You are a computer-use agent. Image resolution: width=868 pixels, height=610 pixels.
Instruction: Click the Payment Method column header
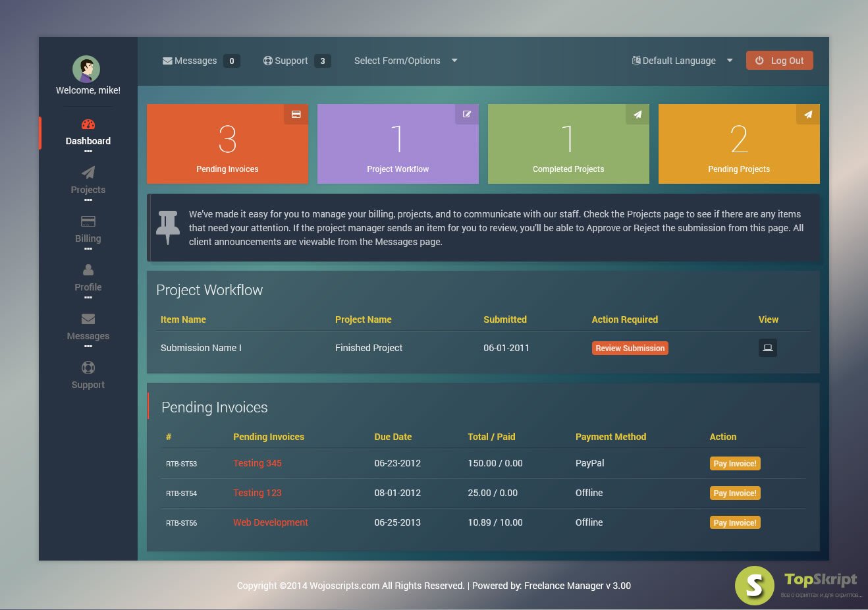click(610, 437)
